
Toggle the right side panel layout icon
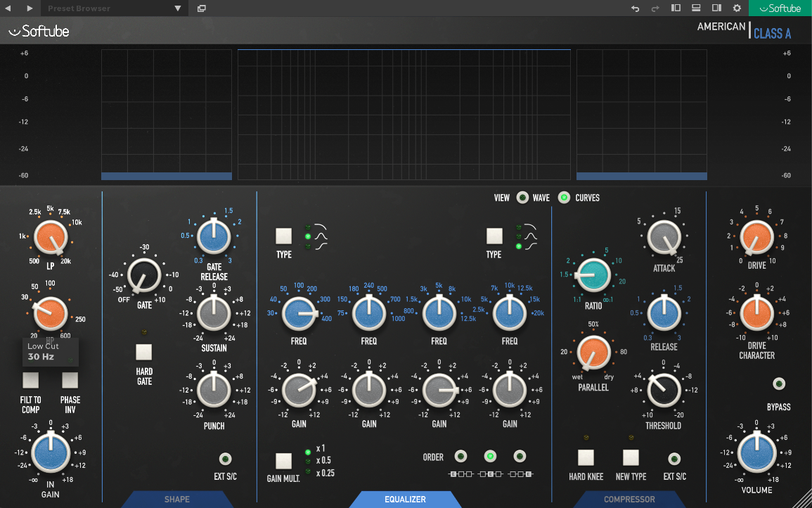pos(716,8)
